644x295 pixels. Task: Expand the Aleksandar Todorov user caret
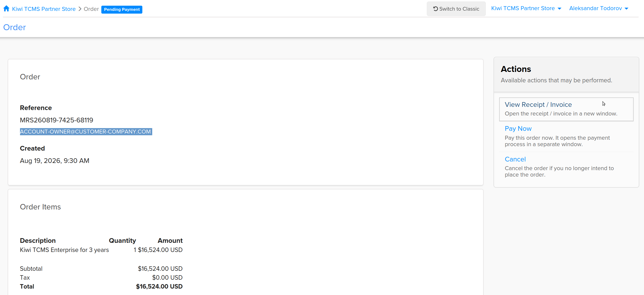[626, 9]
